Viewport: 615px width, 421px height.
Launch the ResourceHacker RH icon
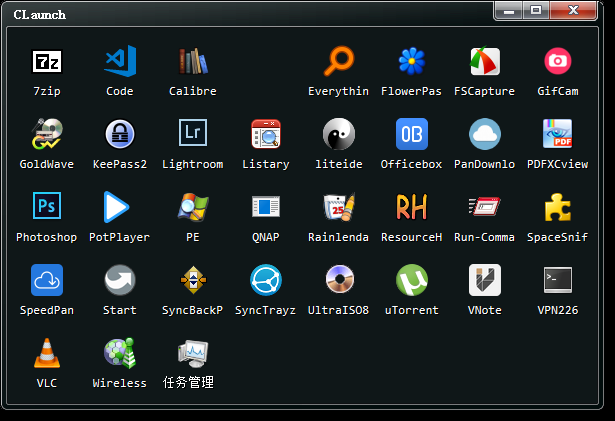click(411, 207)
